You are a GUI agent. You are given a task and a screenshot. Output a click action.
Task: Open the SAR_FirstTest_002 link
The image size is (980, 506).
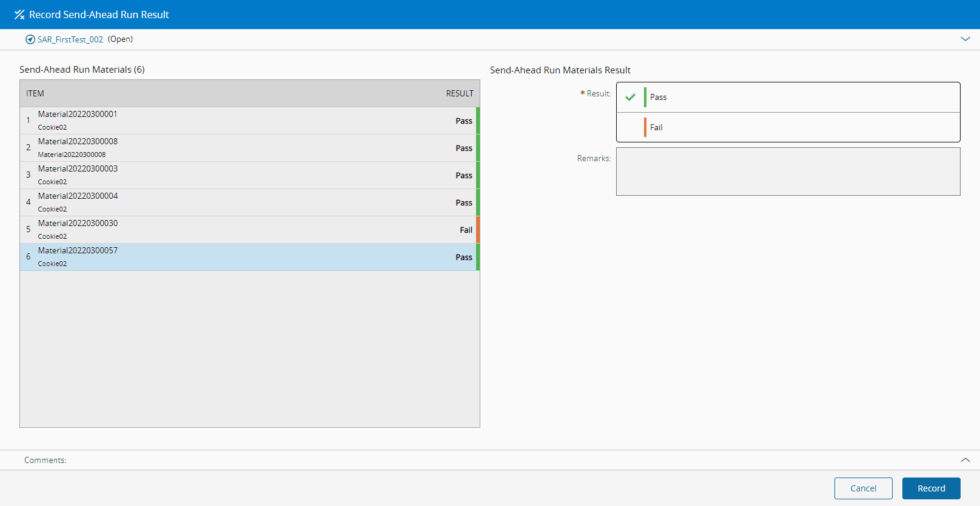point(70,39)
